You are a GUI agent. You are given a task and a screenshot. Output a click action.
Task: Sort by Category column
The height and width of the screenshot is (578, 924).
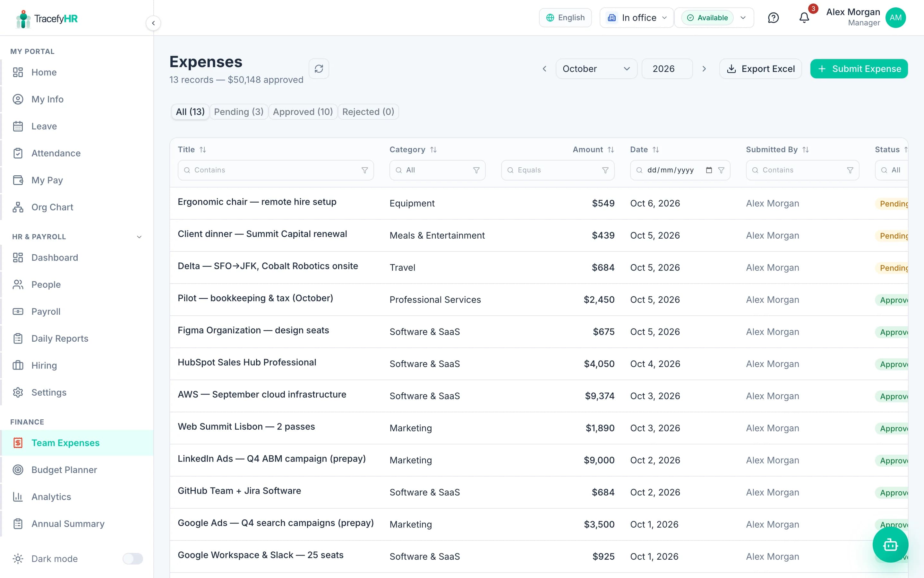click(x=433, y=149)
